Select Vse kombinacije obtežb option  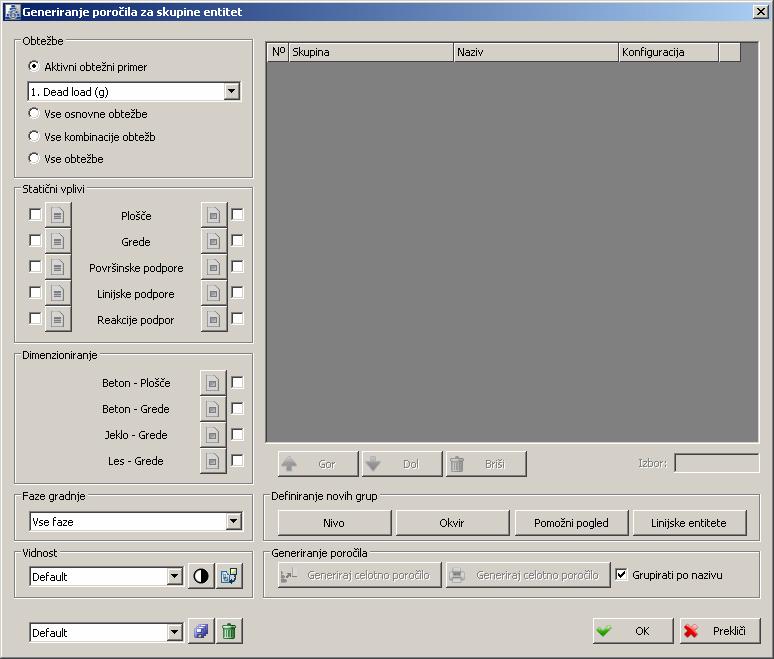(x=34, y=136)
